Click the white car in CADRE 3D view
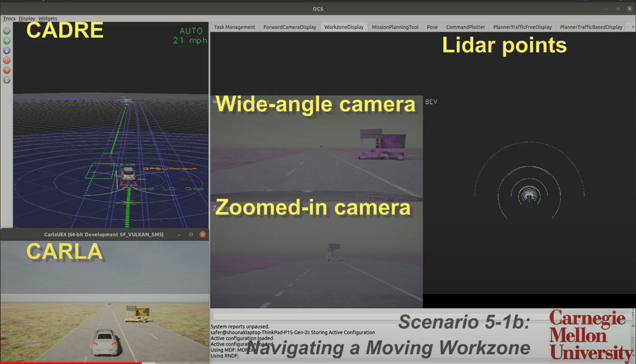The width and height of the screenshot is (636, 364). coord(128,174)
